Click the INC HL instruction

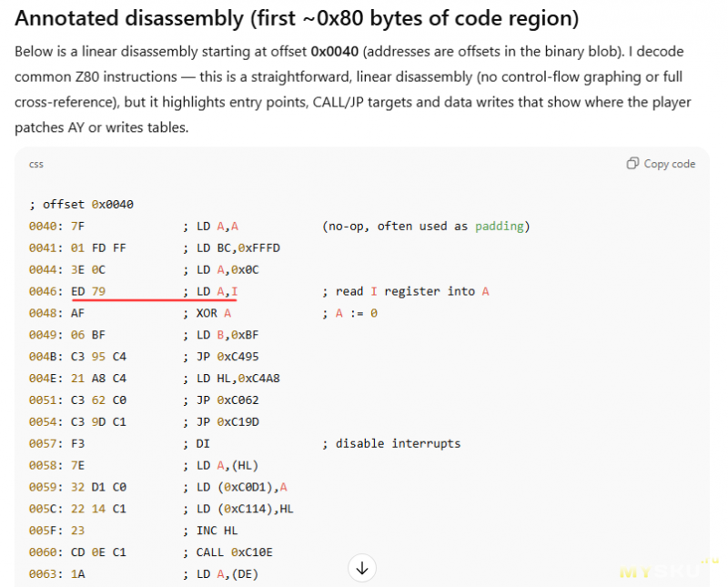(217, 531)
